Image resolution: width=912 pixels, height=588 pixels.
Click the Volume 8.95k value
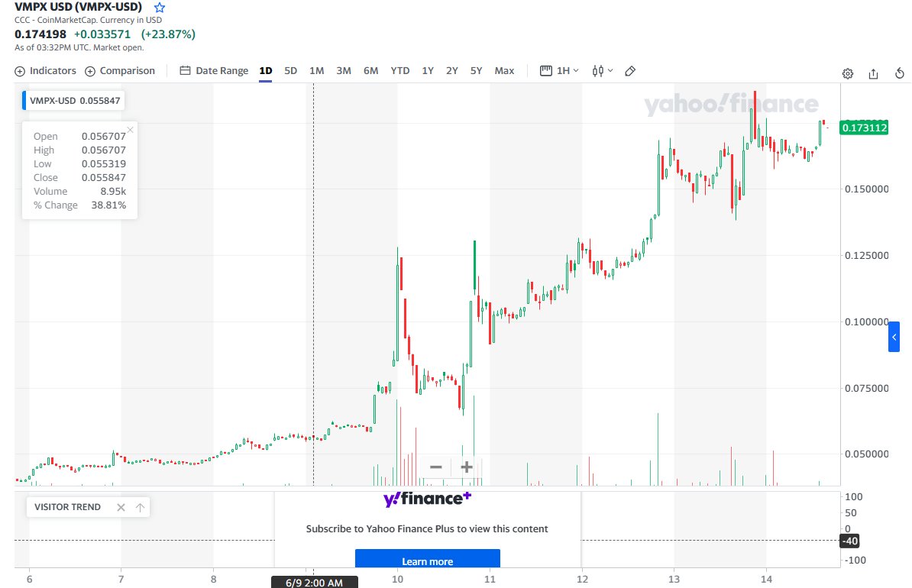point(113,192)
